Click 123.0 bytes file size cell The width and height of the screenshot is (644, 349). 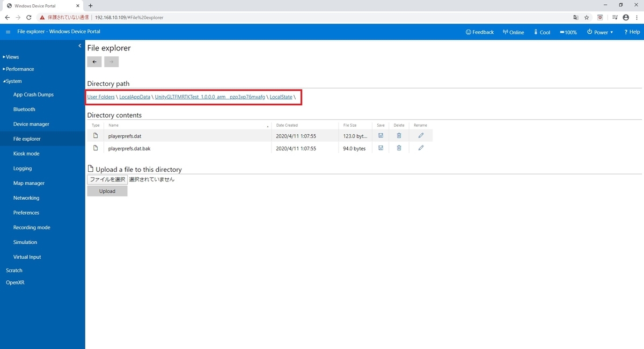click(x=356, y=136)
